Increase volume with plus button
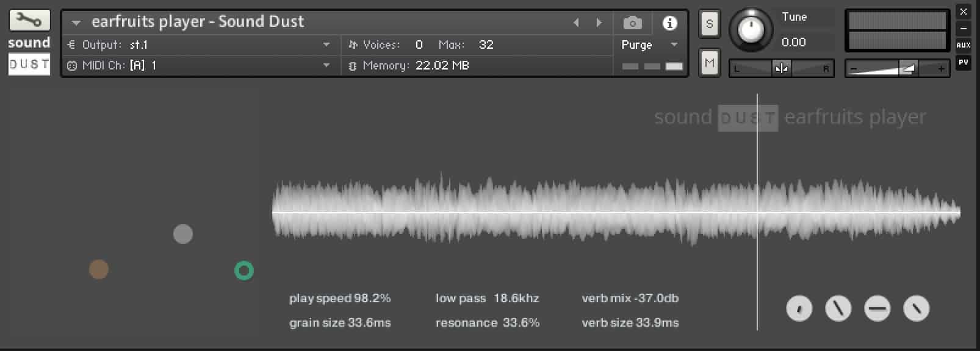 942,69
